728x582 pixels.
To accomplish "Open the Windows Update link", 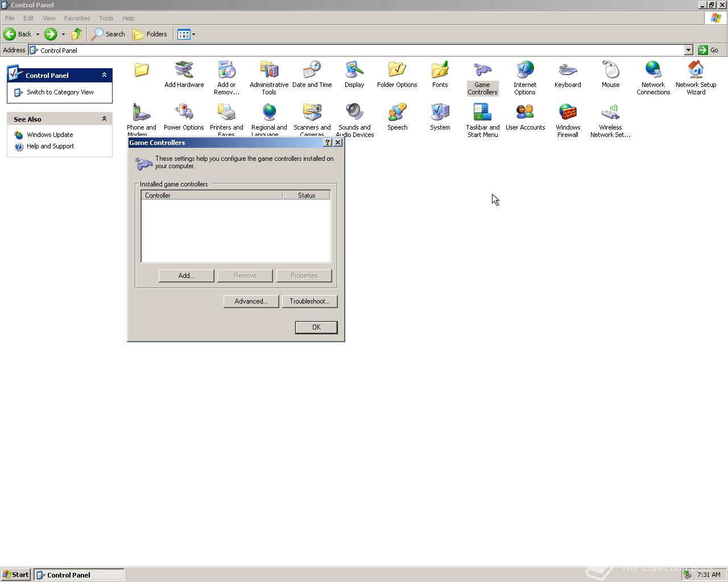I will [50, 135].
